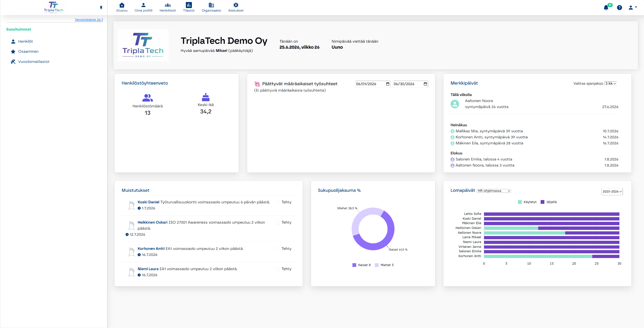Open the 2025-2026 year dropdown
This screenshot has height=328, width=644.
(612, 192)
